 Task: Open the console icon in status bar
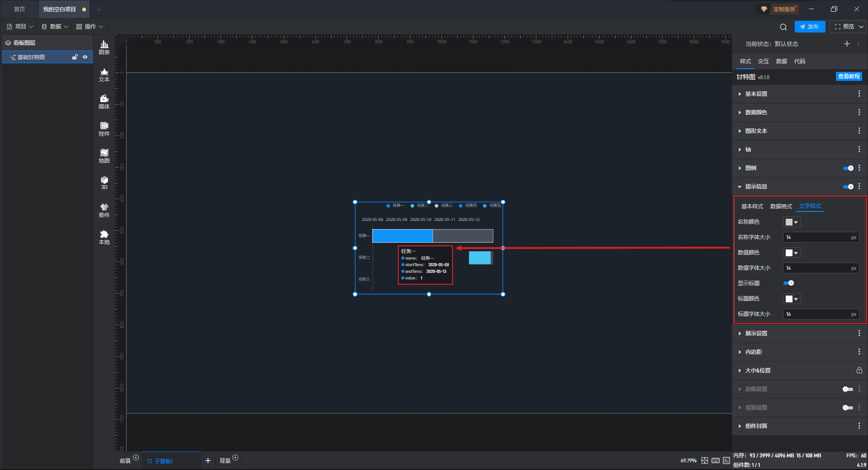click(x=726, y=461)
